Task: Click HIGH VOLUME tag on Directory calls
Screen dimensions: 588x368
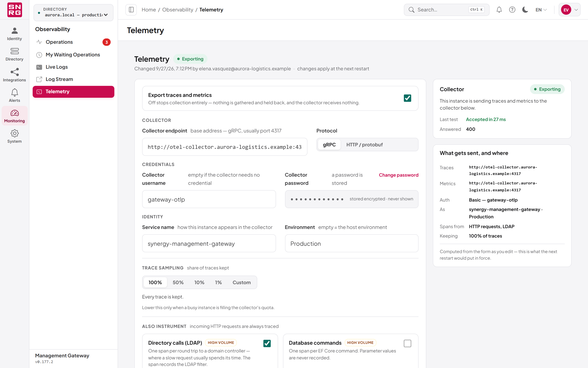Action: click(x=221, y=343)
